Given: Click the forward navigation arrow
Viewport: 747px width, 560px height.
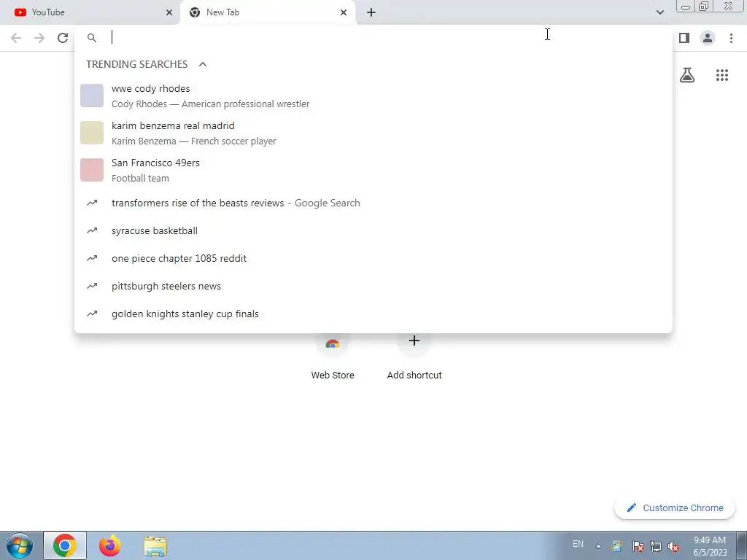Looking at the screenshot, I should (39, 38).
